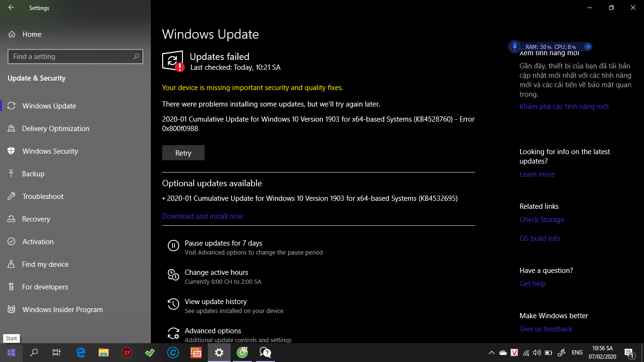This screenshot has height=362, width=644.
Task: Open Microsoft Edge from taskbar
Action: point(81,353)
